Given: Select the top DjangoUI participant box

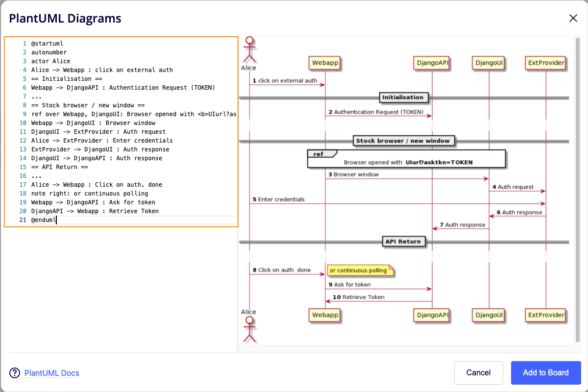Looking at the screenshot, I should point(489,63).
